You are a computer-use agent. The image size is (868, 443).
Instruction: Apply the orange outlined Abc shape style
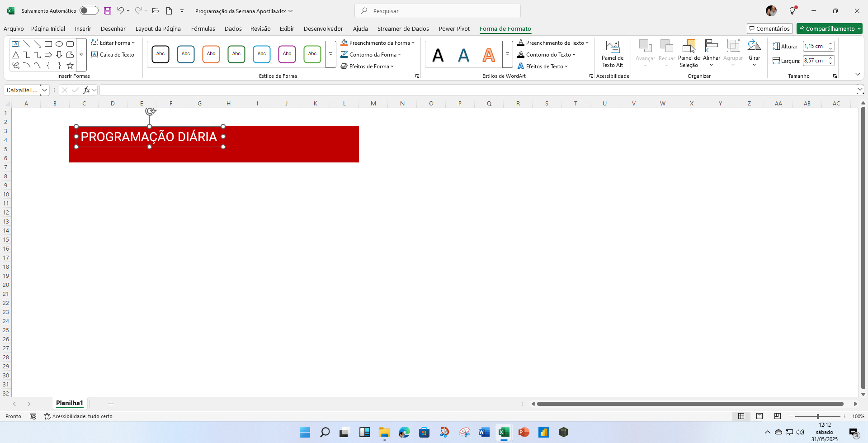pos(211,54)
